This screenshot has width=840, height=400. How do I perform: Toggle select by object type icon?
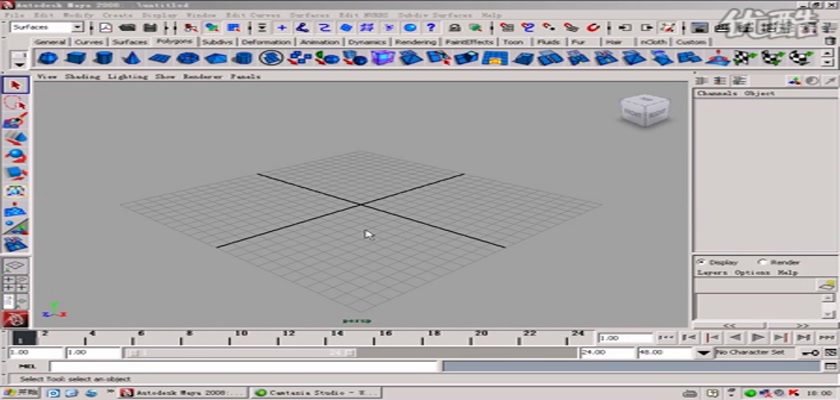click(212, 27)
